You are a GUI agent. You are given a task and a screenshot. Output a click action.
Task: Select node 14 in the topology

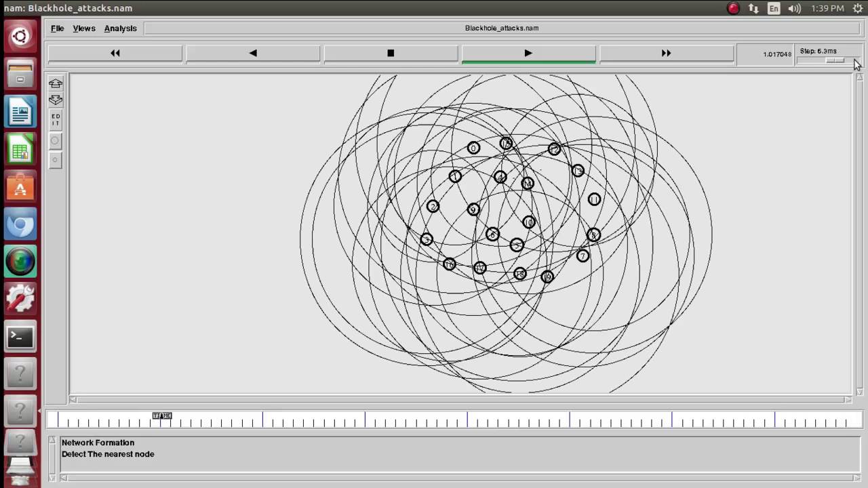(527, 183)
